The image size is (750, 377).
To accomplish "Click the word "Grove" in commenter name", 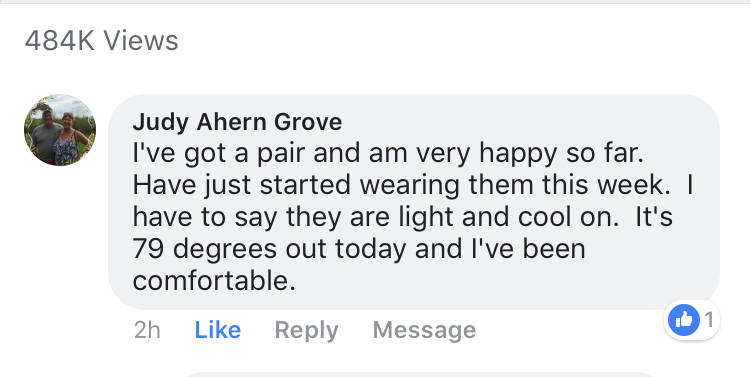I will pyautogui.click(x=308, y=122).
